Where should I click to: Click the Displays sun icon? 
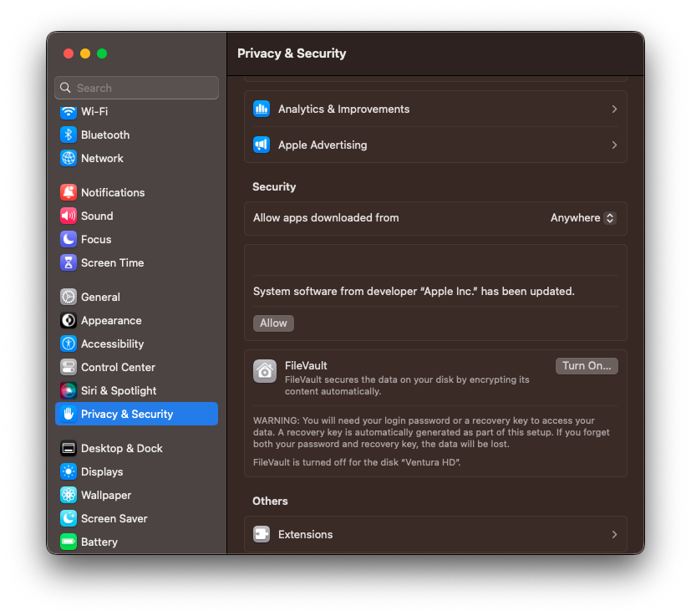point(69,471)
